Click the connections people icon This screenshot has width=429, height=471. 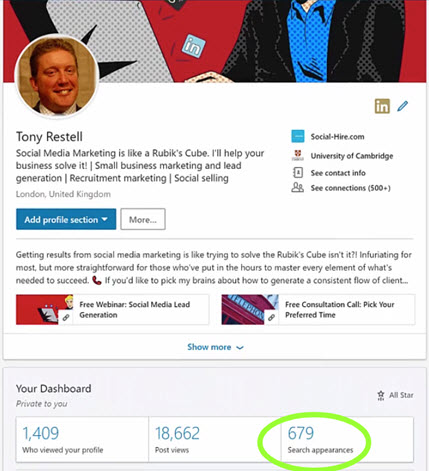click(297, 188)
